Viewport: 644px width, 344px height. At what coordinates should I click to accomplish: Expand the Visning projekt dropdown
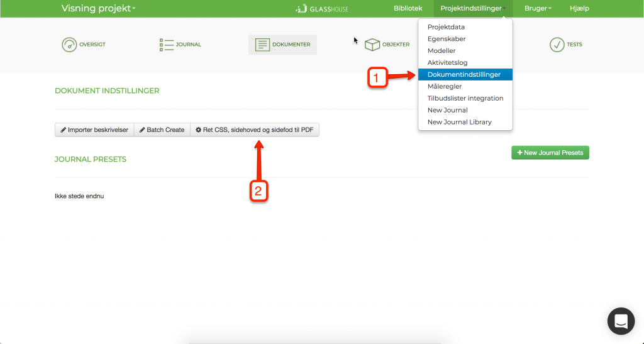click(x=98, y=8)
